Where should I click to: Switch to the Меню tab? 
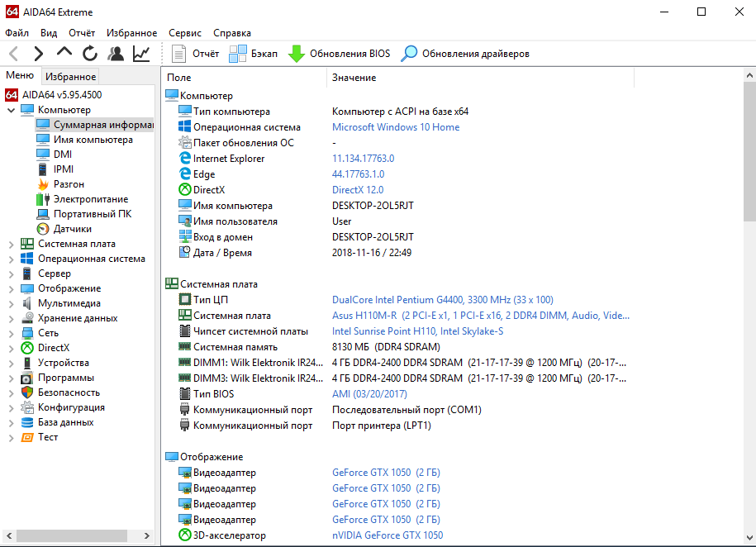point(20,75)
